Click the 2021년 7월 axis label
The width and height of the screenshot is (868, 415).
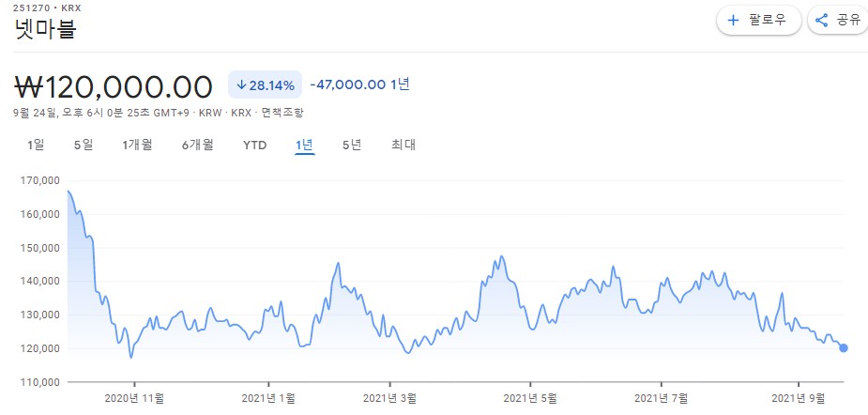coord(662,397)
